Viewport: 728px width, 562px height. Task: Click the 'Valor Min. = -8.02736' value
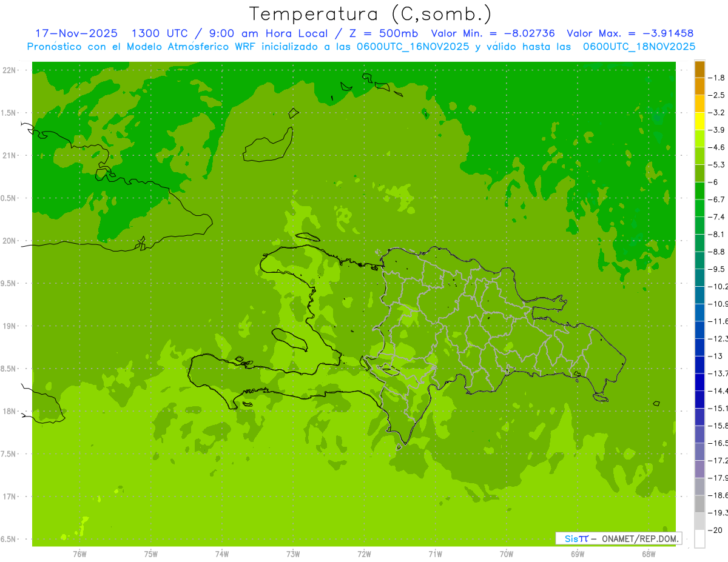493,33
